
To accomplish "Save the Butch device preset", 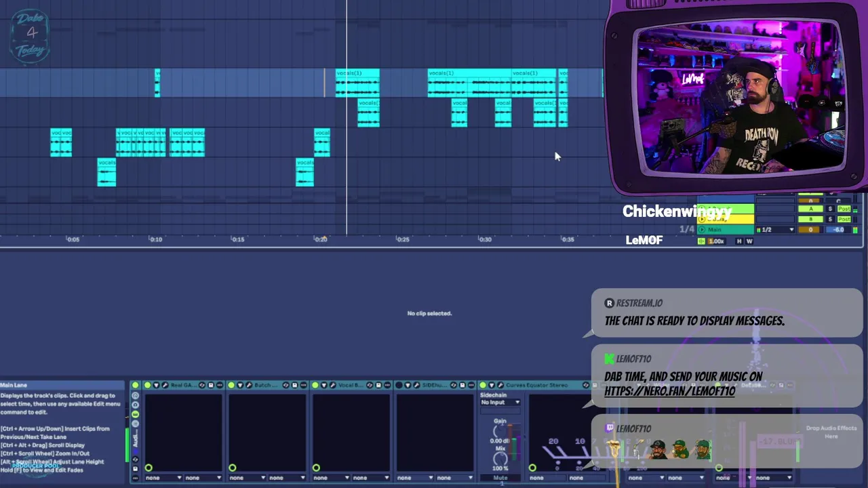I will (x=294, y=385).
